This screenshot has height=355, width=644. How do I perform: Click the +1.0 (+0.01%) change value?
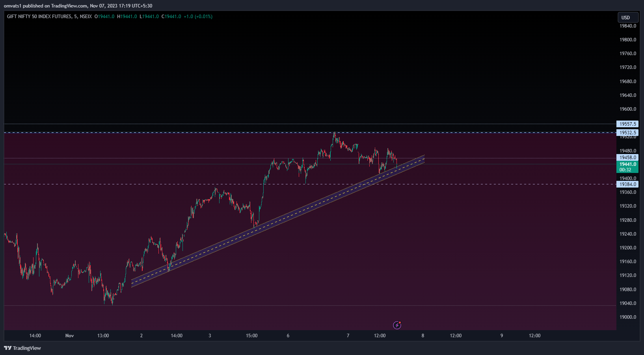[x=198, y=17]
